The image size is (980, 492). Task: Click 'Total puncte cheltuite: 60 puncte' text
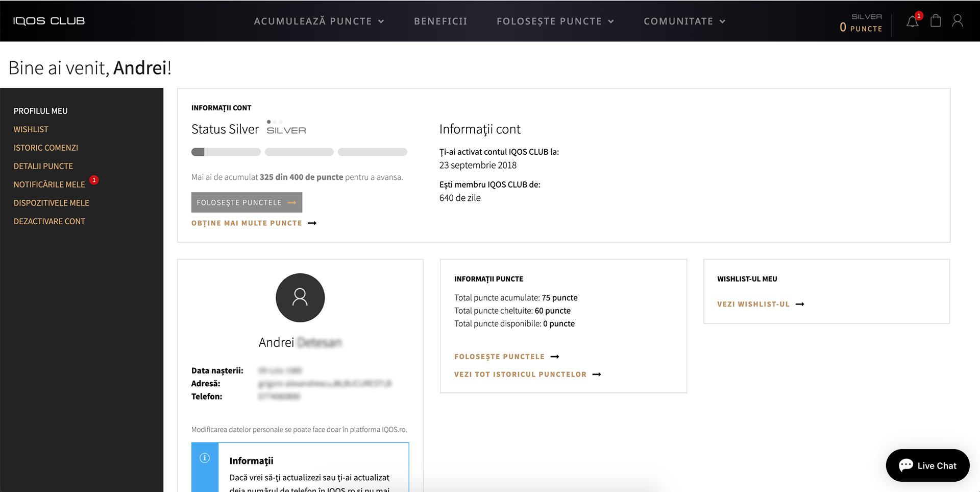512,311
